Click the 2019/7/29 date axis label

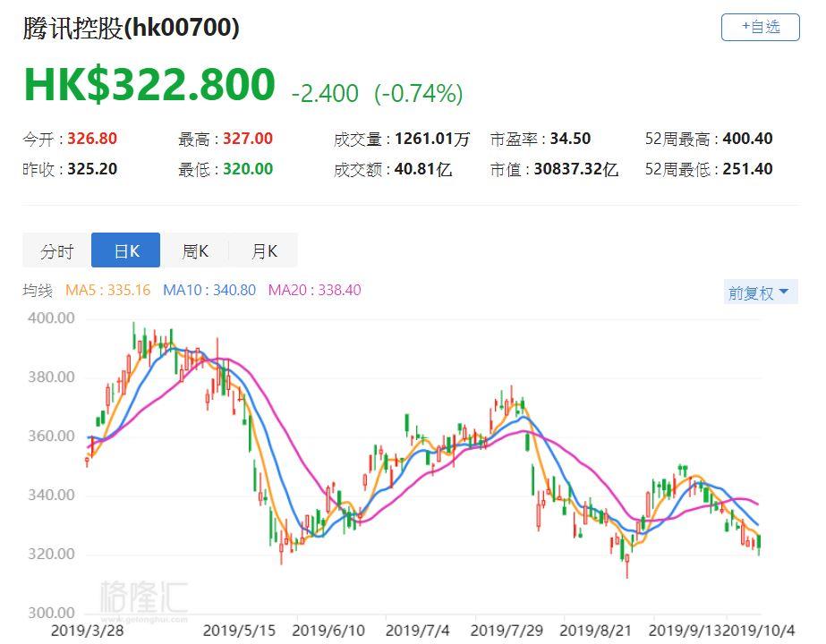coord(507,631)
